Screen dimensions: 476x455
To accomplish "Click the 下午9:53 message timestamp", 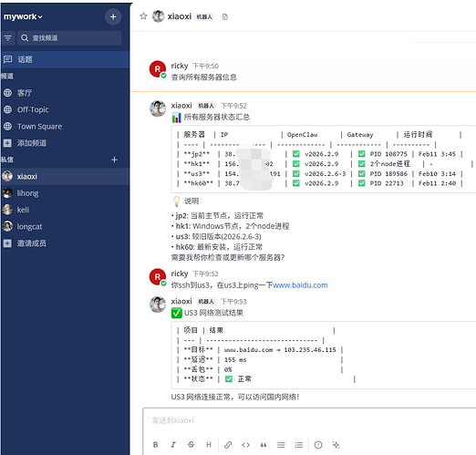I will (233, 302).
